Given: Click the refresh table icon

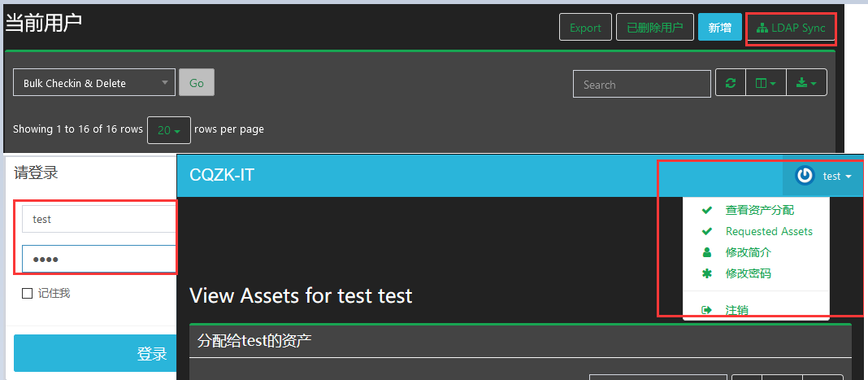Looking at the screenshot, I should (x=731, y=83).
